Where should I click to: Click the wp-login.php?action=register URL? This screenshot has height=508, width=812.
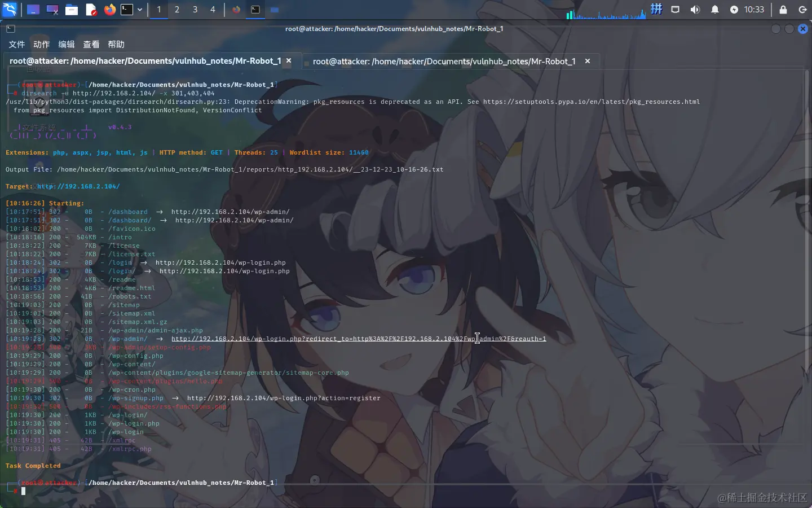pos(284,398)
